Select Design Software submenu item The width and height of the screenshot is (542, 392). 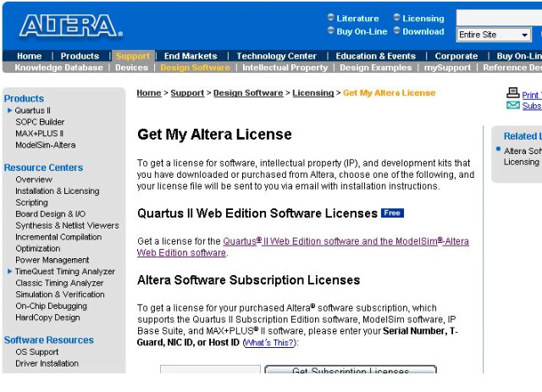point(196,68)
